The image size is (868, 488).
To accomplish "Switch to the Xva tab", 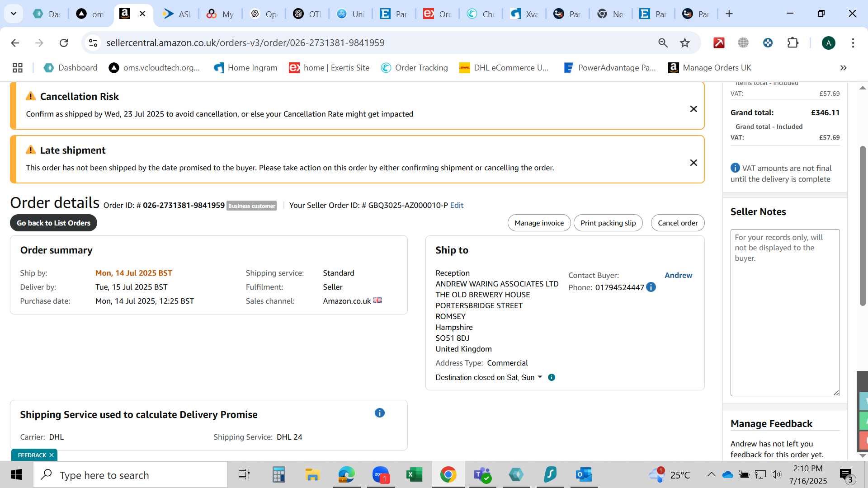I will 524,14.
